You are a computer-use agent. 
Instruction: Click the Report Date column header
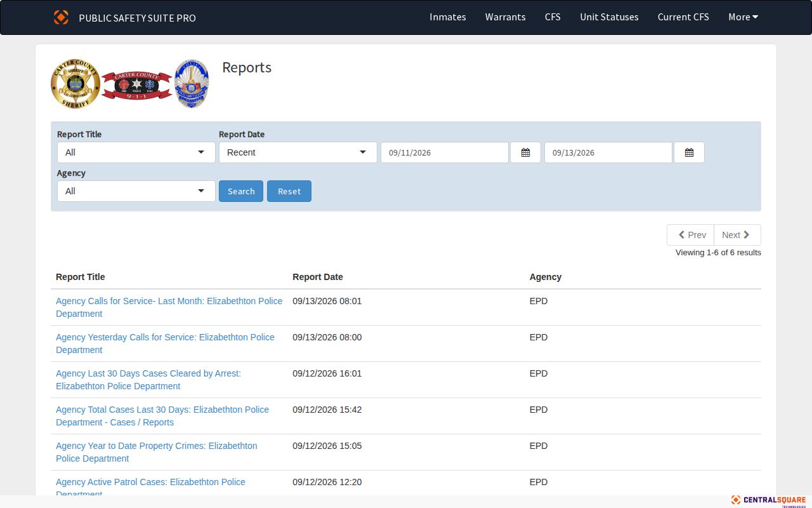point(318,277)
